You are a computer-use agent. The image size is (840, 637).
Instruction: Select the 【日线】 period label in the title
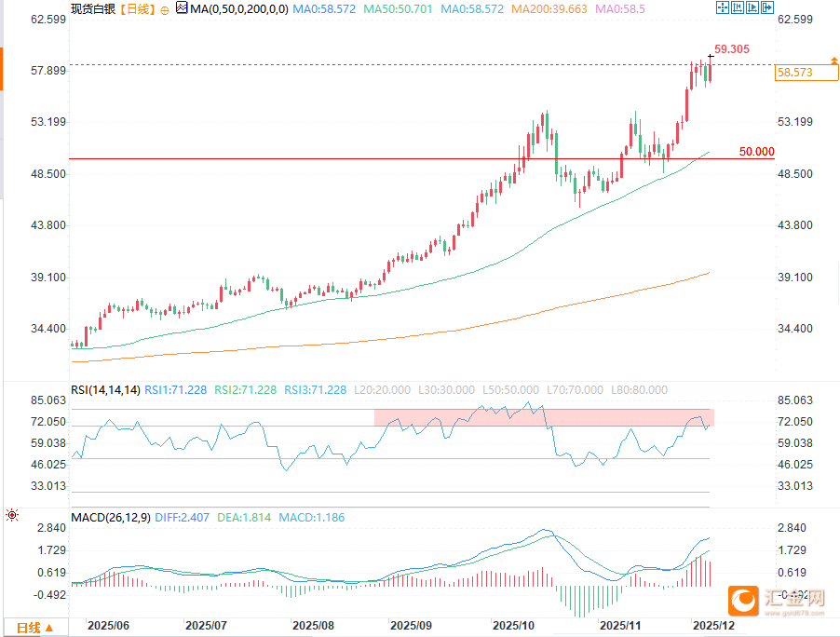137,9
